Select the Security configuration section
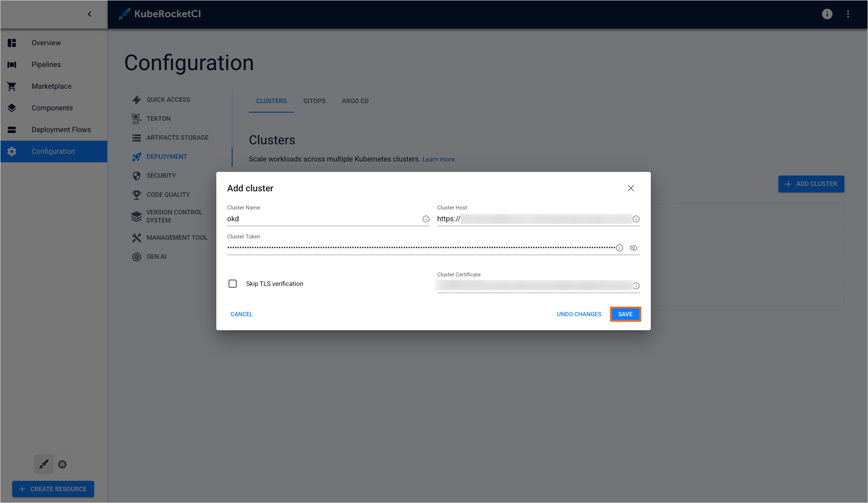Screen dimensions: 868x503 [161, 176]
